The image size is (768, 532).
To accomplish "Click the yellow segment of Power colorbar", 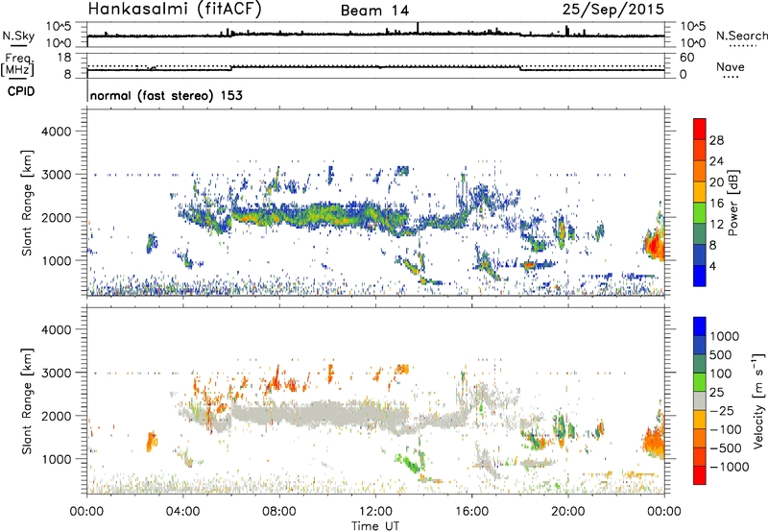I will pos(700,192).
